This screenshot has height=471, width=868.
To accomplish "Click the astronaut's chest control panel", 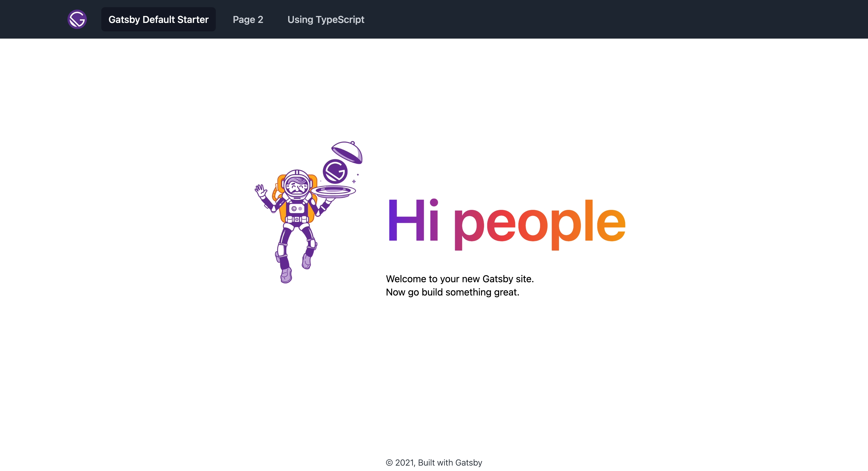I will point(297,209).
